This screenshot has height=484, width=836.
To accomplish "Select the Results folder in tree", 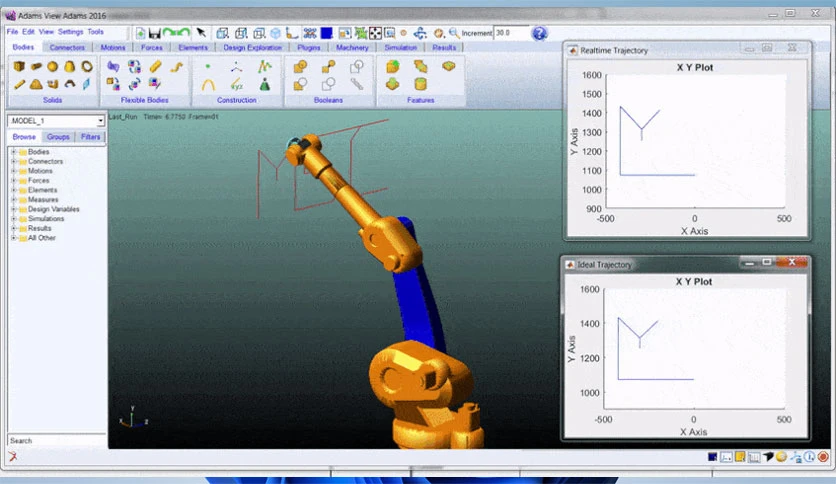I will 39,229.
